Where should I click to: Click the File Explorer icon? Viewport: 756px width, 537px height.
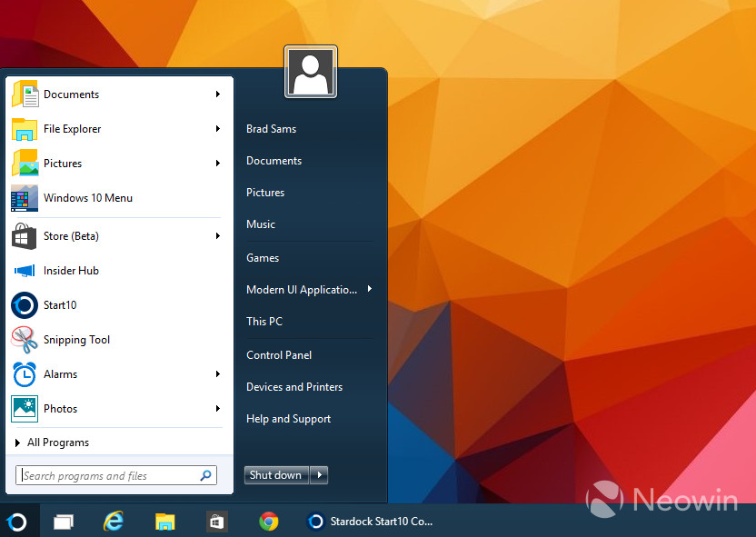(x=25, y=129)
